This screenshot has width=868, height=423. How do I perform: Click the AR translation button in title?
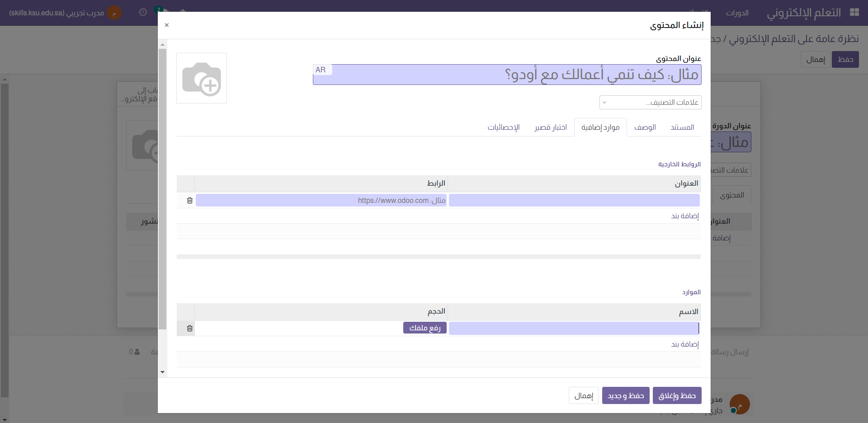(x=321, y=70)
